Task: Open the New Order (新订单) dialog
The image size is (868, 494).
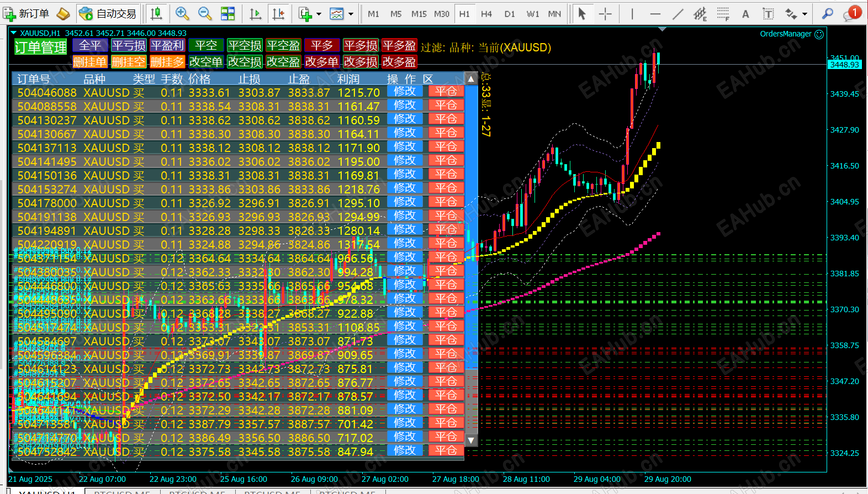Action: click(27, 13)
